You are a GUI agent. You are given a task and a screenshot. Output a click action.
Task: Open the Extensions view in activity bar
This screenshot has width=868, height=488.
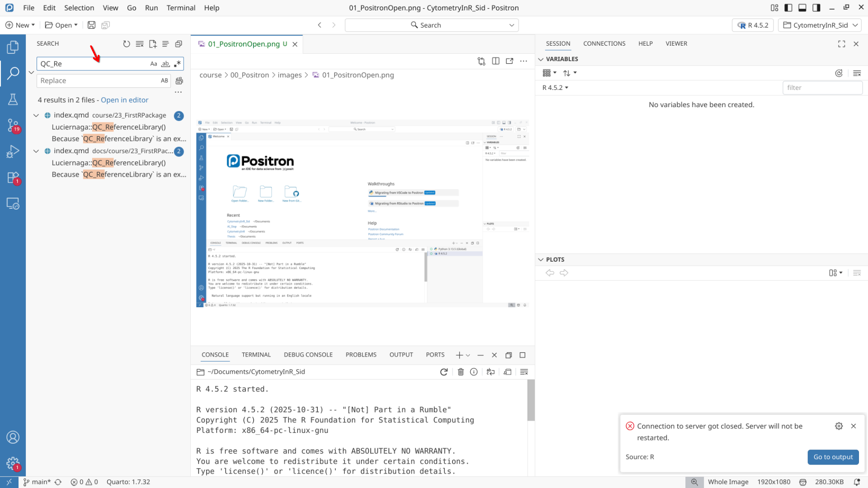click(x=13, y=178)
